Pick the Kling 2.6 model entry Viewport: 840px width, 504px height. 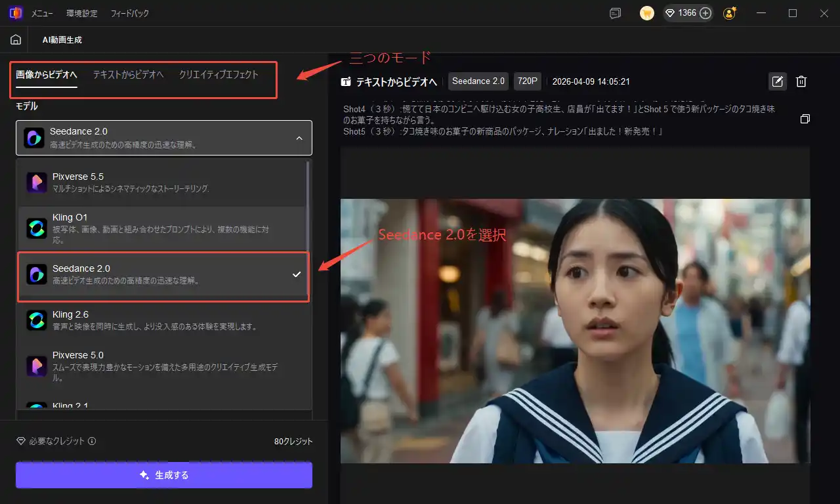(162, 320)
